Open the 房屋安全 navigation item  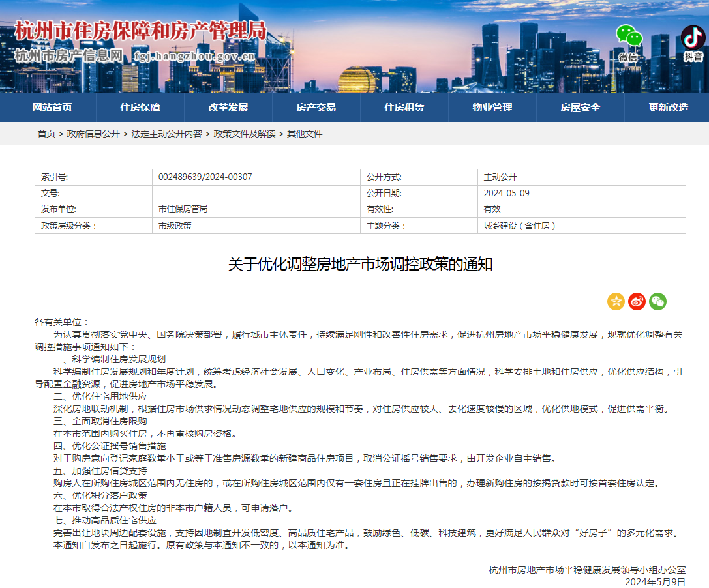point(581,108)
